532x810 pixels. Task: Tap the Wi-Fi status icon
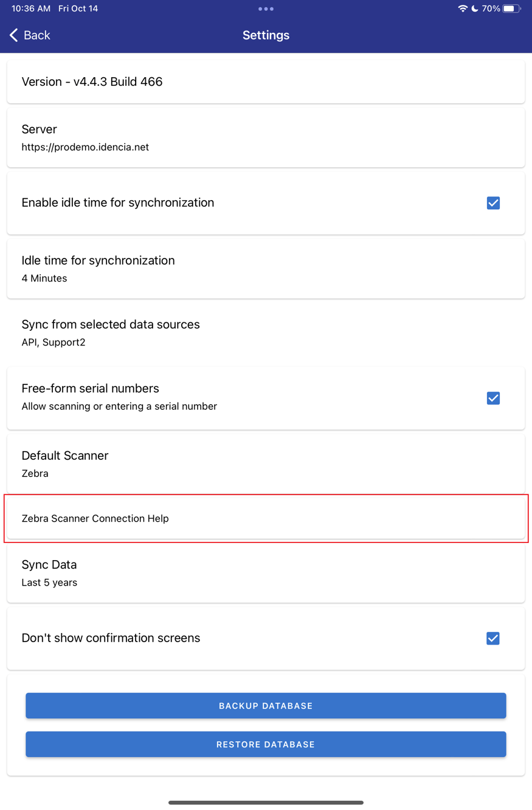point(464,9)
